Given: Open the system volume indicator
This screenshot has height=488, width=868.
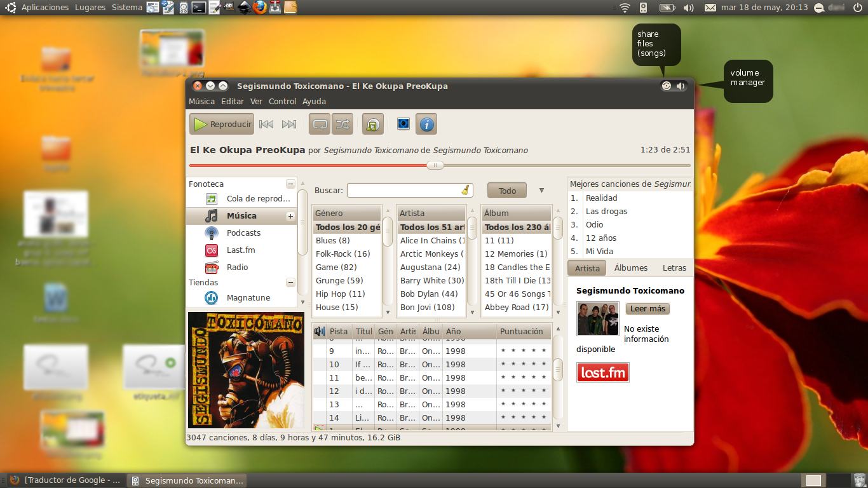Looking at the screenshot, I should (688, 8).
